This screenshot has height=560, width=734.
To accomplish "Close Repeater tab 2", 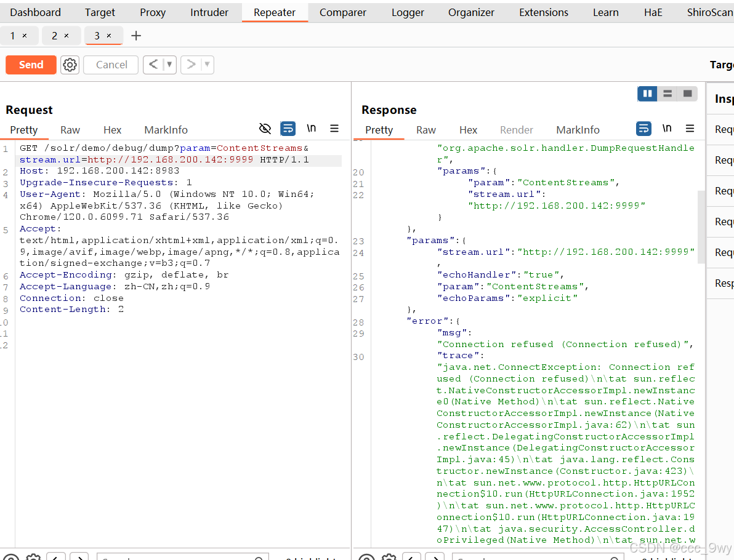I will (67, 36).
